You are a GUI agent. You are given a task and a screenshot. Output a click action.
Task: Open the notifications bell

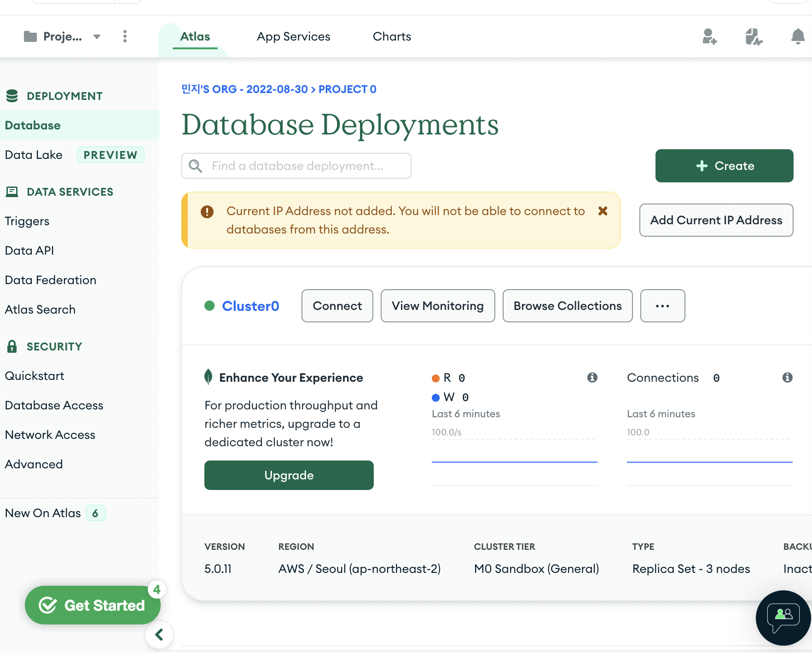click(x=798, y=36)
